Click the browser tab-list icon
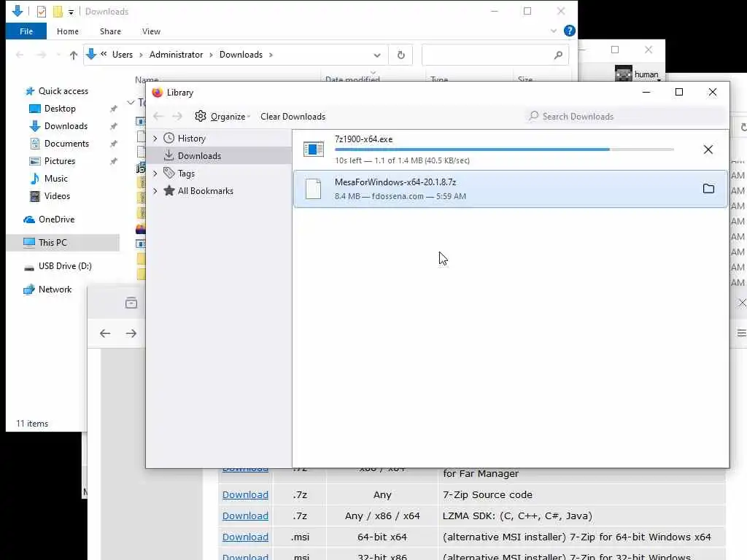Screen dimensions: 747x560 tap(131, 303)
